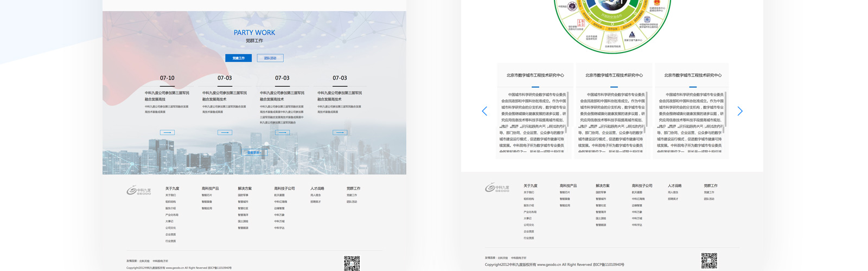Open 高科技子公司 heading in left footer
Viewport: 868px width, 271px height.
click(x=284, y=189)
